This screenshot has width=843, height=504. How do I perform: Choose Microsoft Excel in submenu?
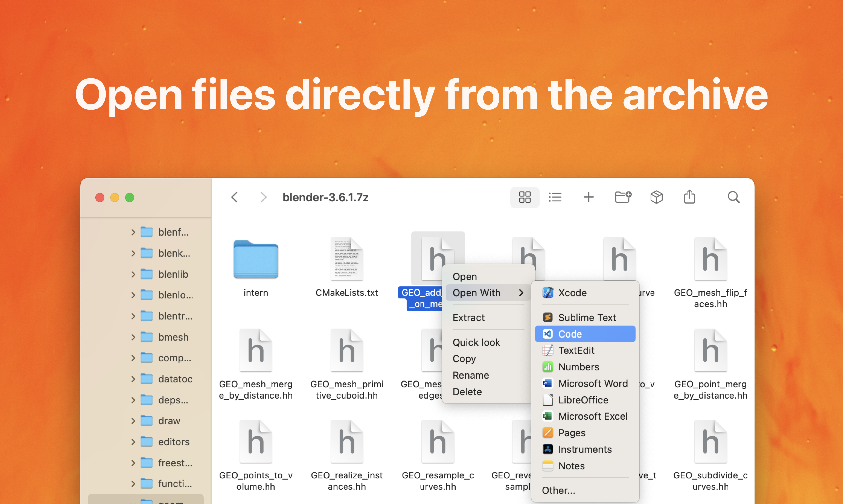click(585, 416)
